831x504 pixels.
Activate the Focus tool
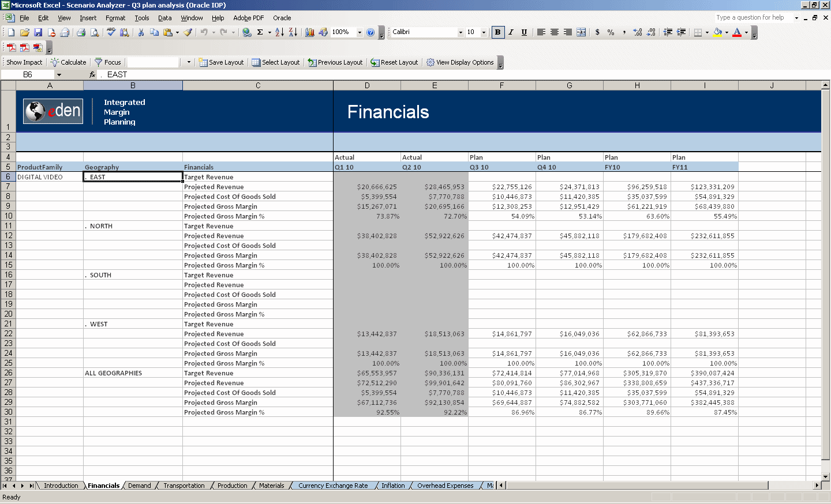tap(108, 62)
